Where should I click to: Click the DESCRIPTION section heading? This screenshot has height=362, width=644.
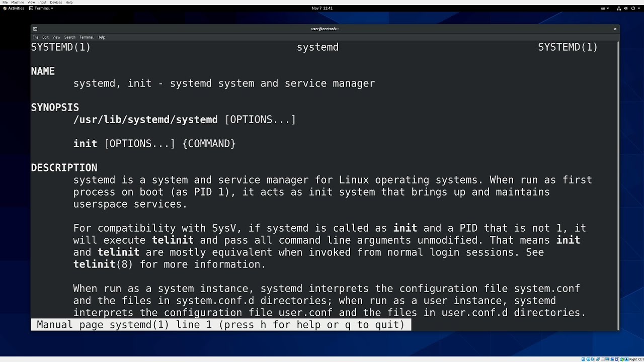click(64, 168)
